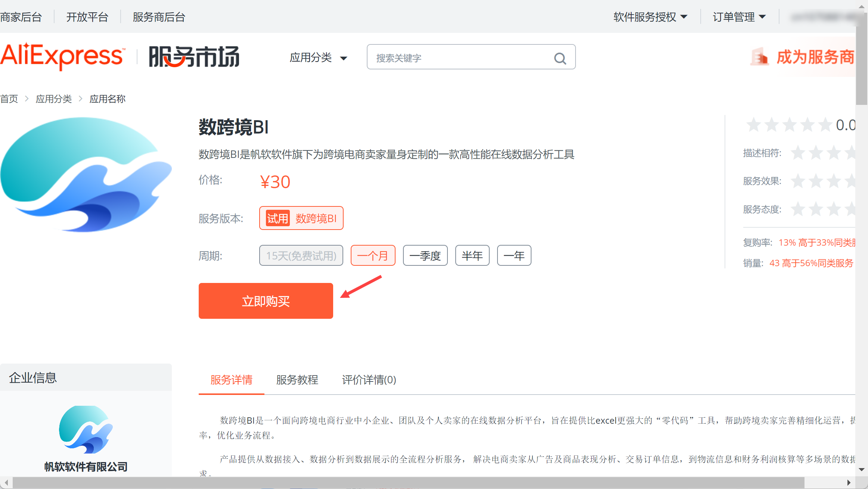Select the 一季度 billing period
Image resolution: width=868 pixels, height=489 pixels.
425,255
